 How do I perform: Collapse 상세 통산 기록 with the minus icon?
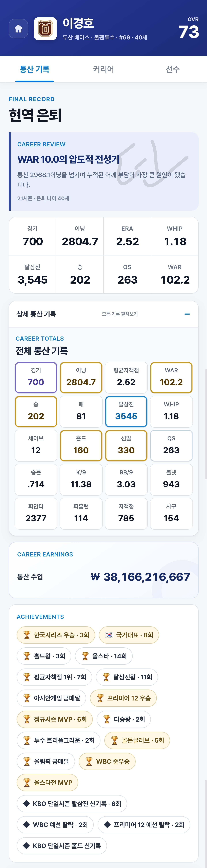(x=187, y=314)
